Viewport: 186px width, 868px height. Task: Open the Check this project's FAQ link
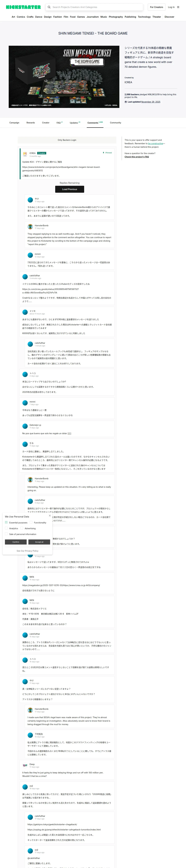click(x=137, y=157)
